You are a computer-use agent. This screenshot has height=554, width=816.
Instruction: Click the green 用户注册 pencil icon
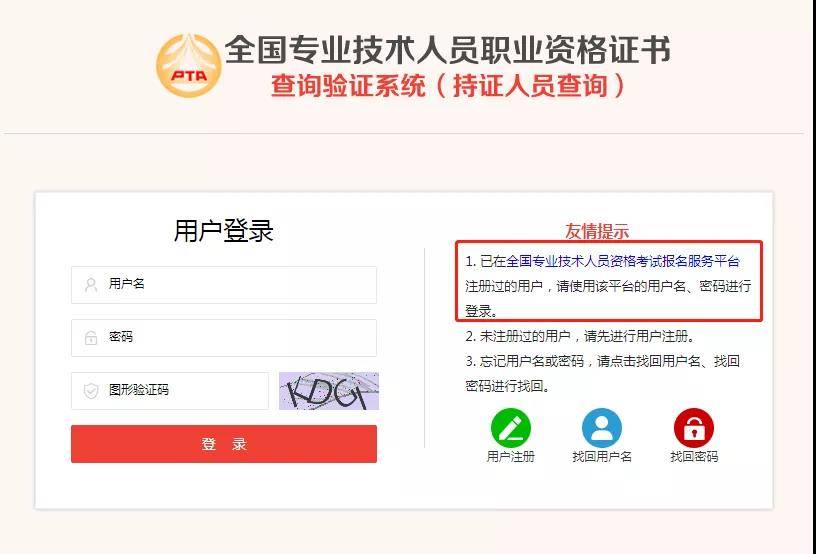511,428
